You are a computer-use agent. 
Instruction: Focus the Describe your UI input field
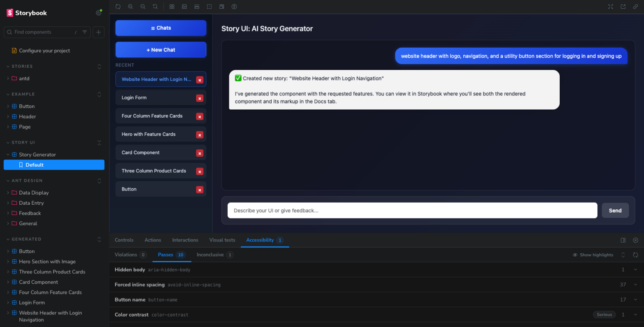tap(412, 210)
